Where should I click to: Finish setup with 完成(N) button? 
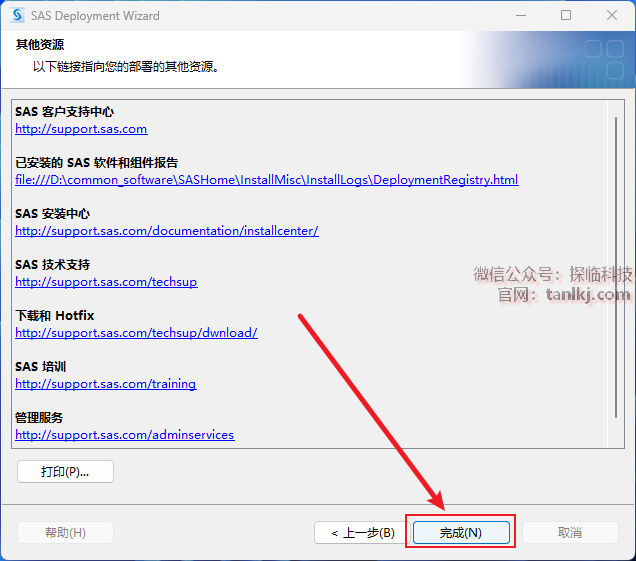coord(461,533)
